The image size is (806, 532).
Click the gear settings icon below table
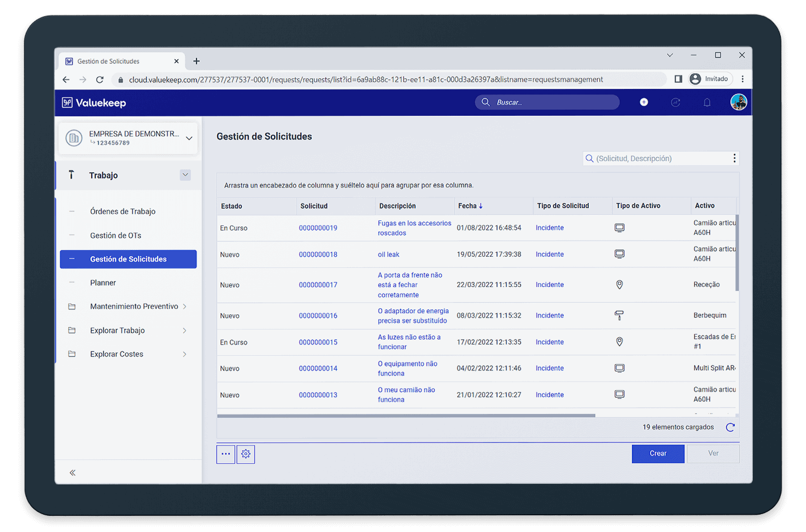coord(246,454)
